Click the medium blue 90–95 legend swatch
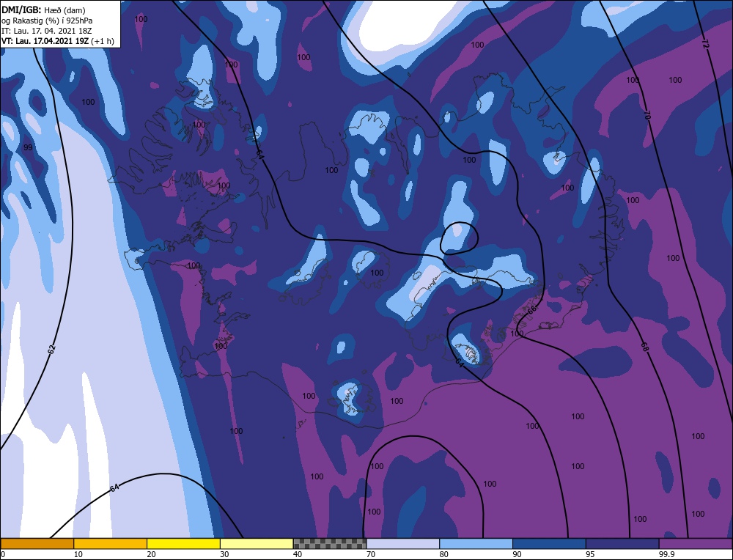Screen dimensions: 733x560 pos(549,543)
